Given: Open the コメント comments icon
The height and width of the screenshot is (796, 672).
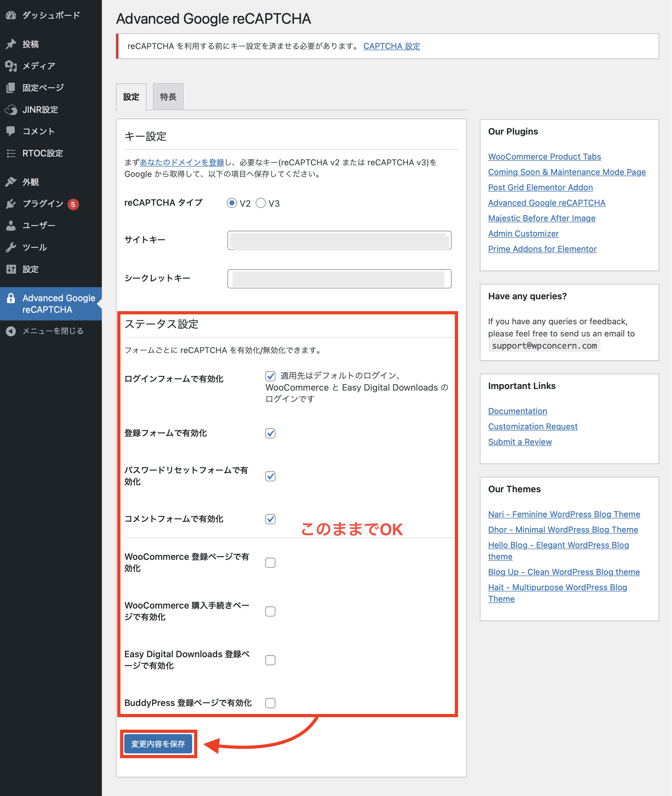Looking at the screenshot, I should (x=11, y=131).
